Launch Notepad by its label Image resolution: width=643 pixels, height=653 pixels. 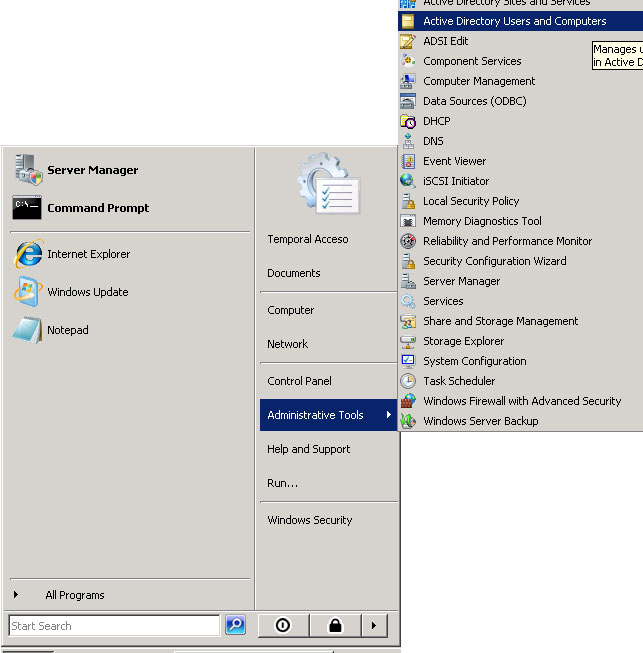[x=68, y=330]
